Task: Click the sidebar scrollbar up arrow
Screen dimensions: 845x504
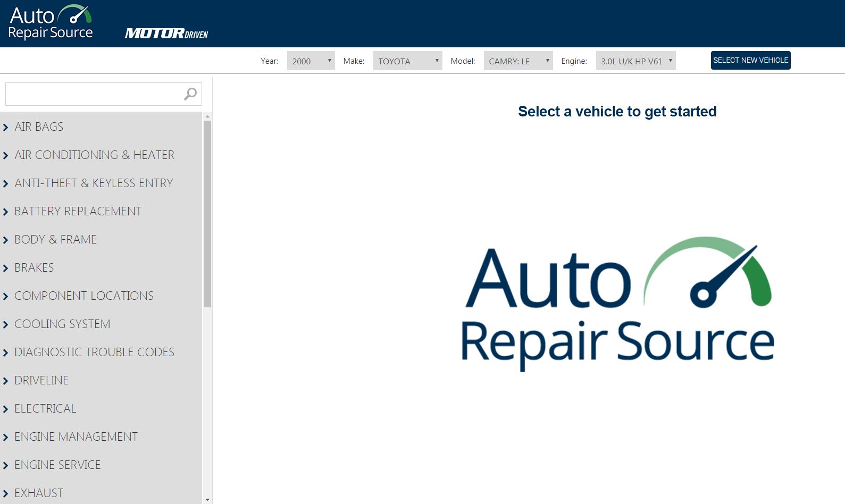Action: (207, 116)
